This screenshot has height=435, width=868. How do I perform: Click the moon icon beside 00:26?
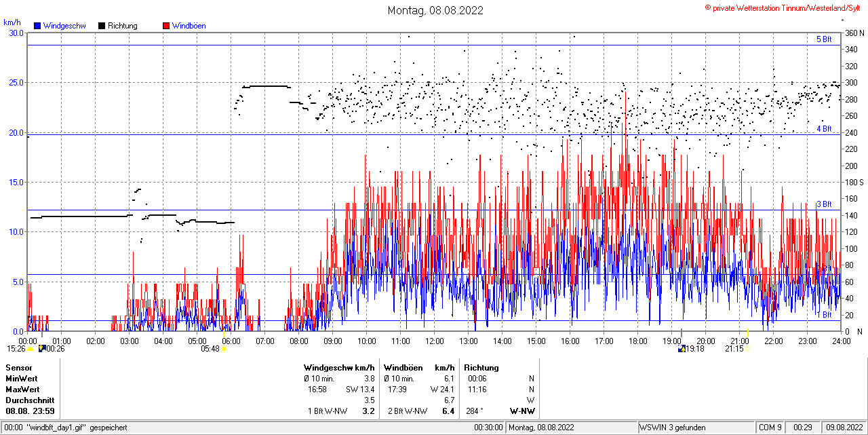(x=42, y=348)
